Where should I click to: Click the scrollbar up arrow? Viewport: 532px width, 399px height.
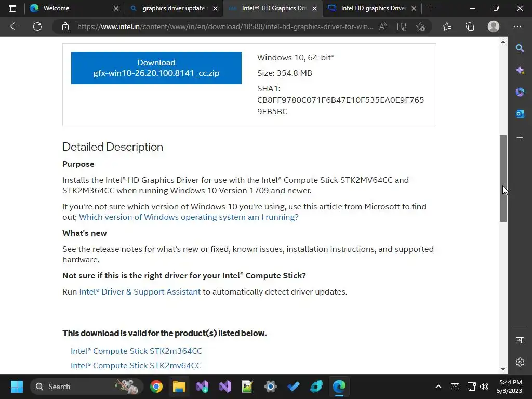pyautogui.click(x=503, y=42)
